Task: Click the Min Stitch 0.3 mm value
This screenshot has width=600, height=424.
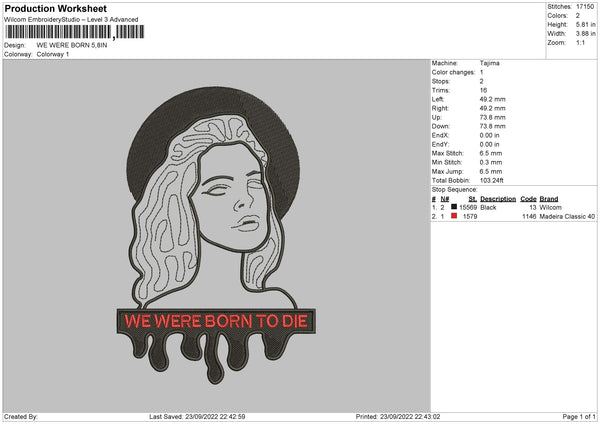Action: click(491, 162)
